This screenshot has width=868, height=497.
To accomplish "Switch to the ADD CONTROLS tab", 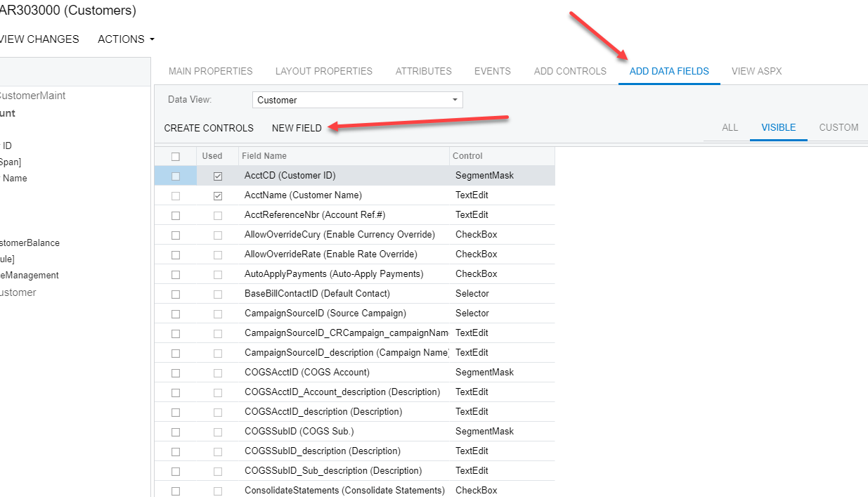I will [570, 71].
